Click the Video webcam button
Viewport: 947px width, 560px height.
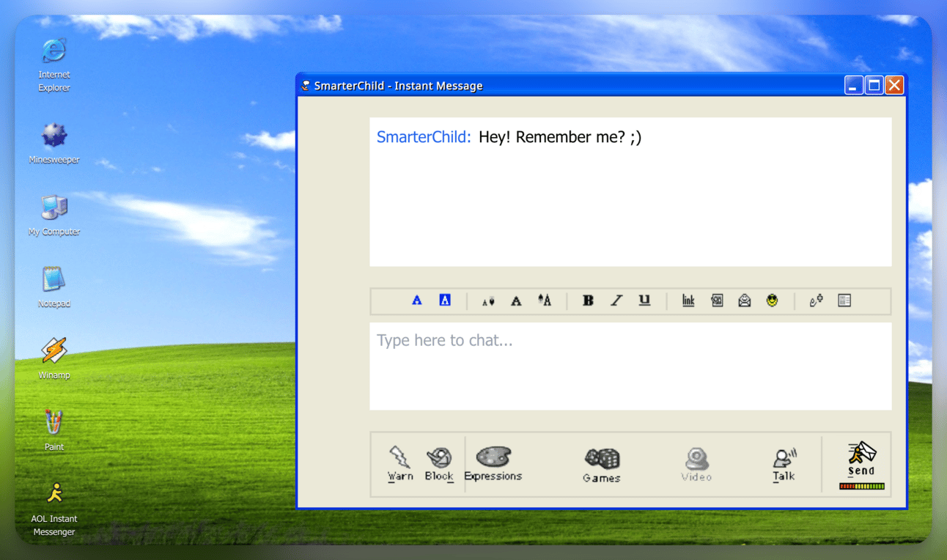click(x=696, y=465)
